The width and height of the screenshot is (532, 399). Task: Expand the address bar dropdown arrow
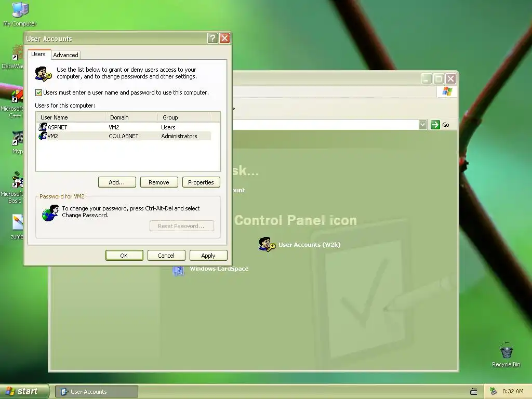click(422, 125)
